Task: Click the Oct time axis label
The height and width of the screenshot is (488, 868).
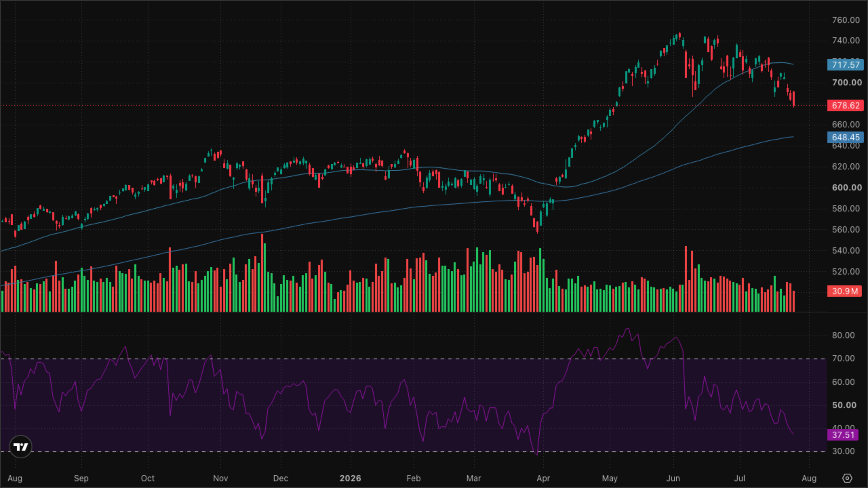Action: click(147, 479)
